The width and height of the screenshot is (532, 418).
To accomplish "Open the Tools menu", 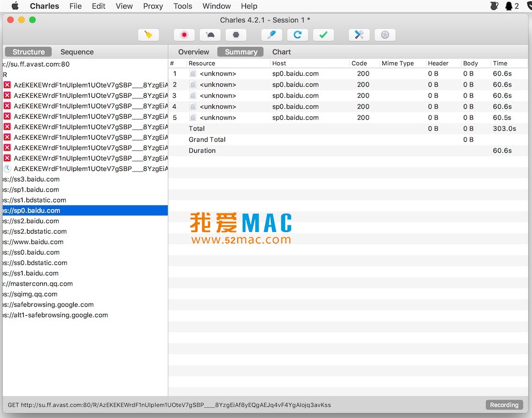I will click(183, 5).
